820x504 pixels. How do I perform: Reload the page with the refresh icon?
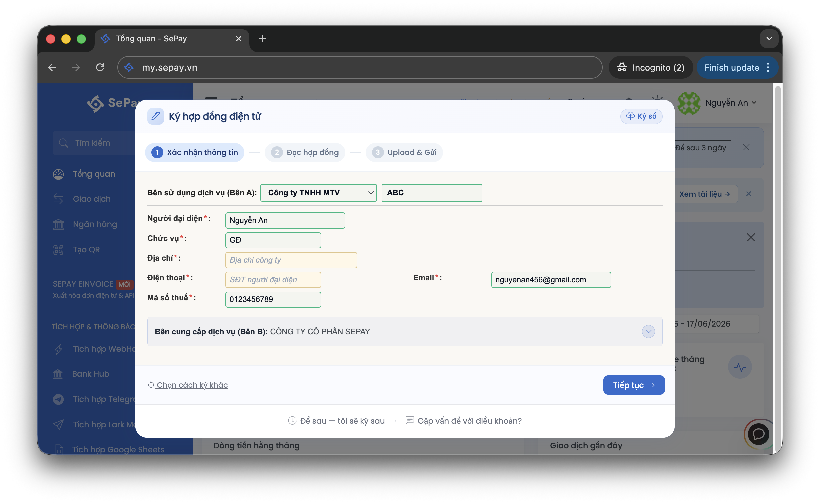[100, 68]
